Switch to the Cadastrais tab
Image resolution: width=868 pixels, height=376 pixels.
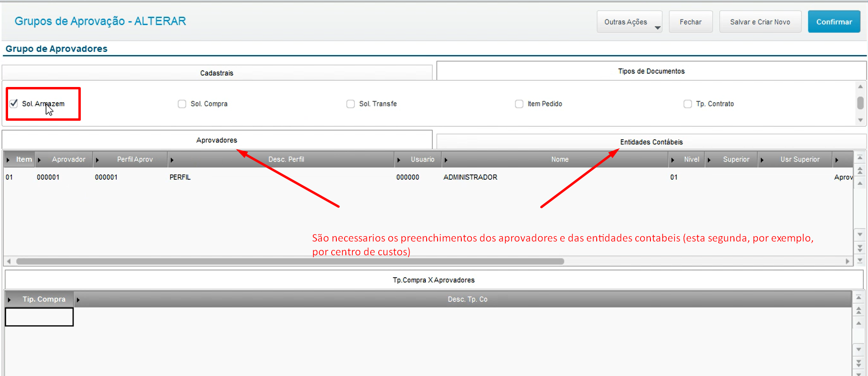point(217,73)
